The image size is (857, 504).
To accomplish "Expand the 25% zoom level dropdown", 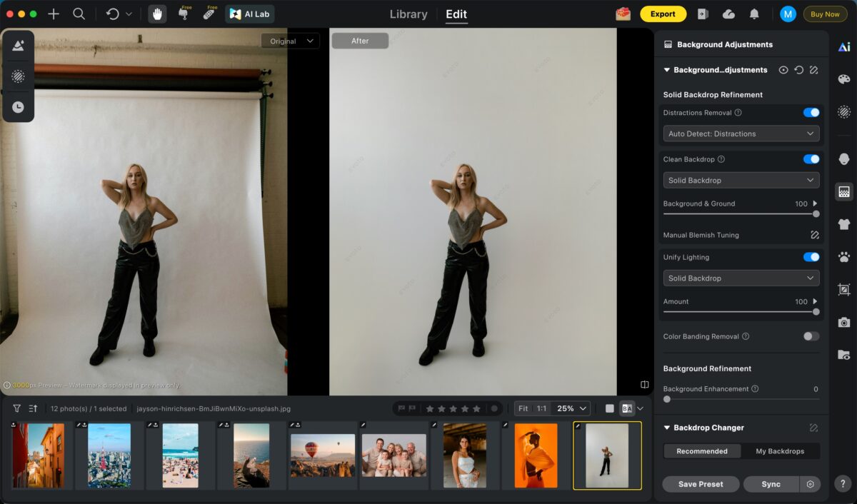I will pyautogui.click(x=573, y=408).
